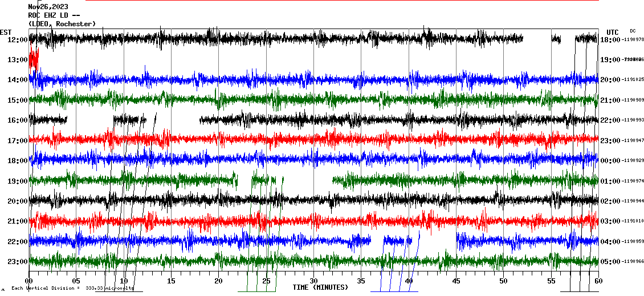
Task: Select the 13:00 EST row label
Action: pyautogui.click(x=18, y=60)
